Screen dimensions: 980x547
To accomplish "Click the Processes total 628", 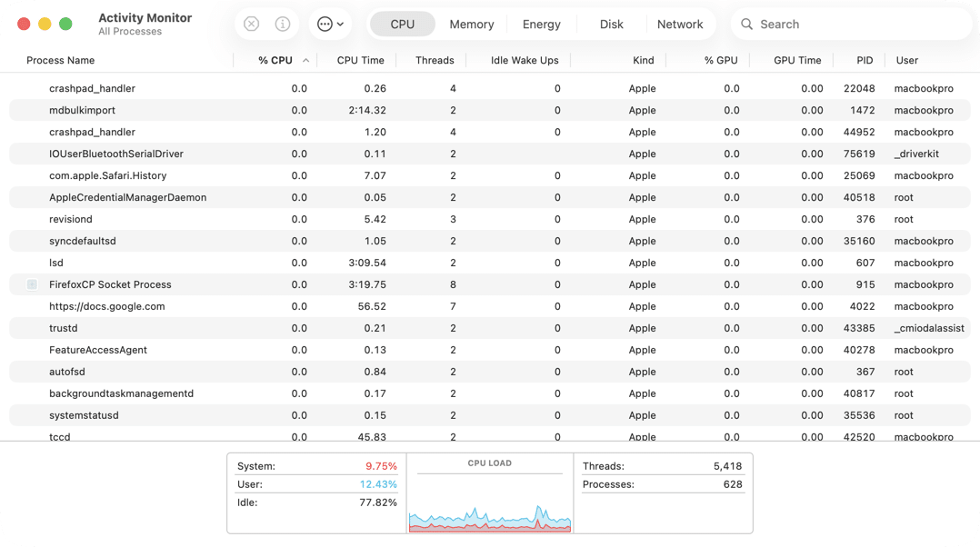I will [x=733, y=484].
